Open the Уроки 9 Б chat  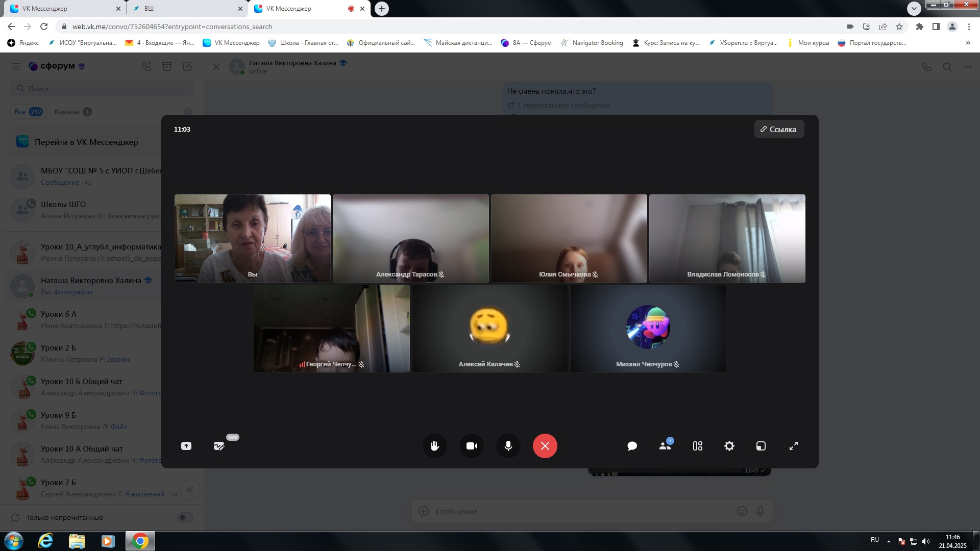click(86, 421)
